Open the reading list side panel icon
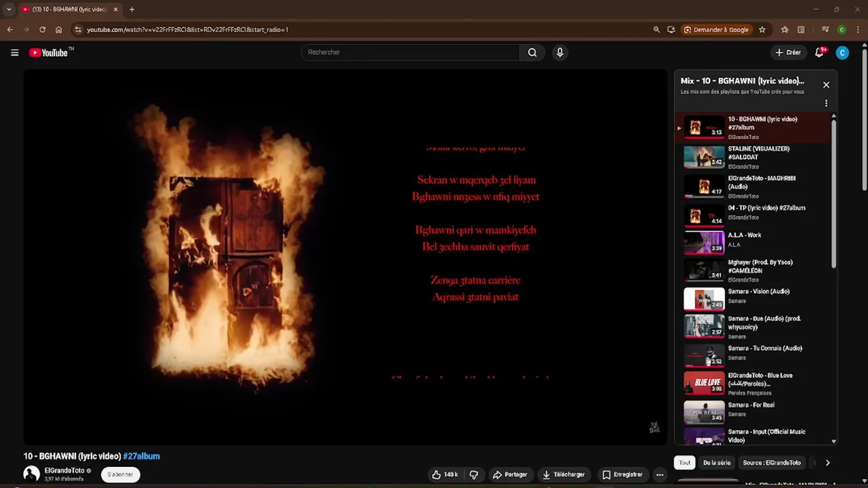This screenshot has width=868, height=488. (801, 29)
